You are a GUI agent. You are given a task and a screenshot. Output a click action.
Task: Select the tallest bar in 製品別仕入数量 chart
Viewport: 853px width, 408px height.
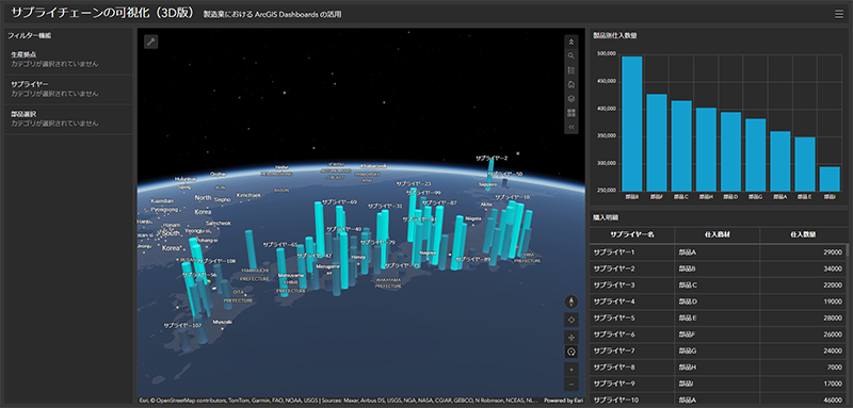pyautogui.click(x=632, y=123)
